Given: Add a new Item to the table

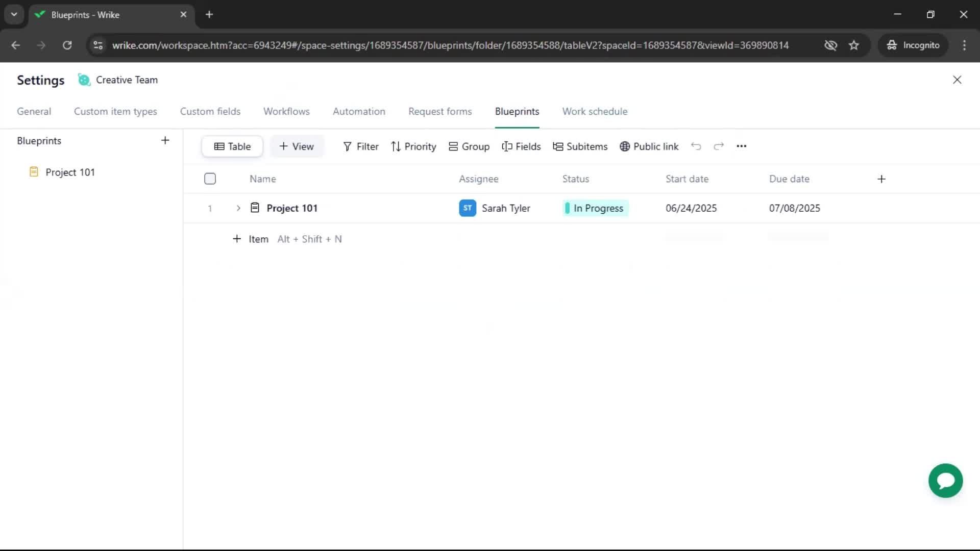Looking at the screenshot, I should click(251, 239).
